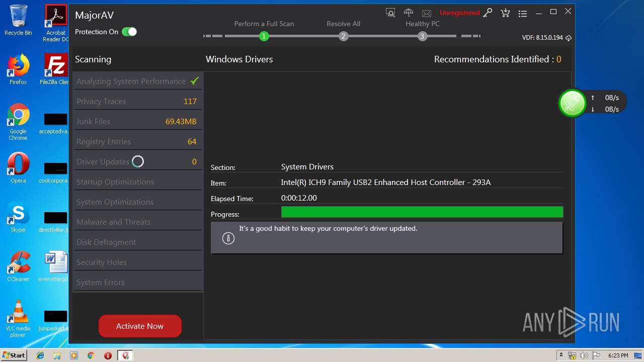Select step 3 Healthy PC
Image resolution: width=644 pixels, height=362 pixels.
422,36
